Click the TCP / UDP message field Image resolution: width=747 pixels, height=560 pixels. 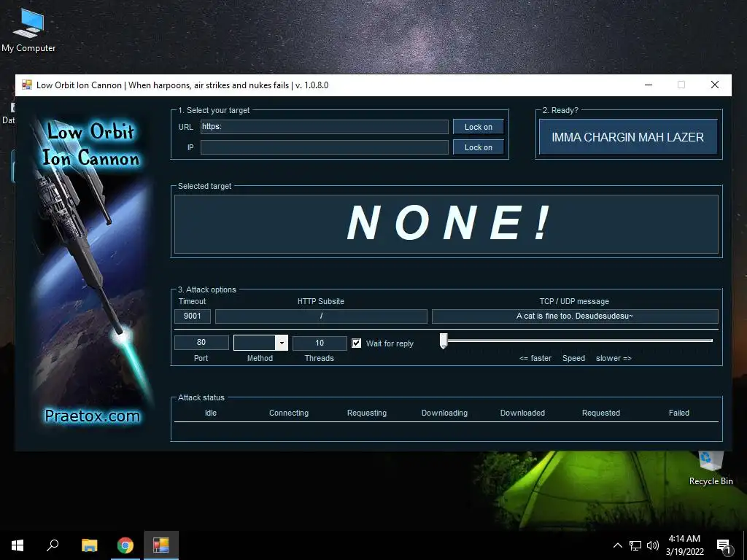(x=575, y=316)
